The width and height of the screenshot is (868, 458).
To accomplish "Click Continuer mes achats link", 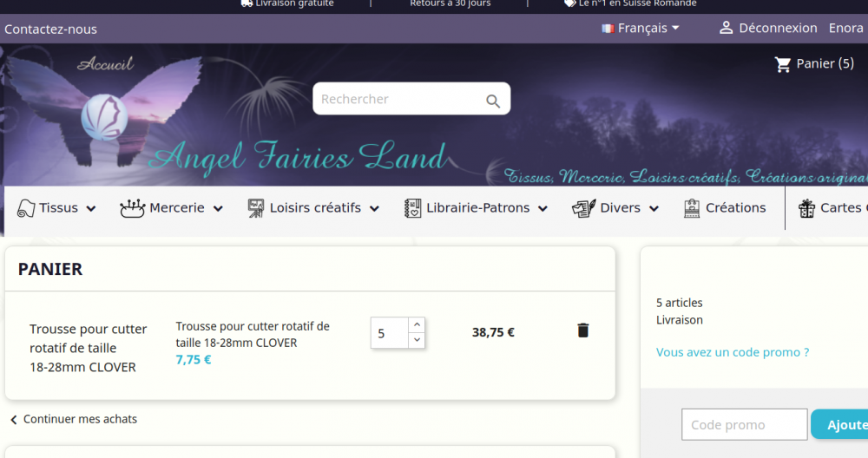I will tap(80, 419).
